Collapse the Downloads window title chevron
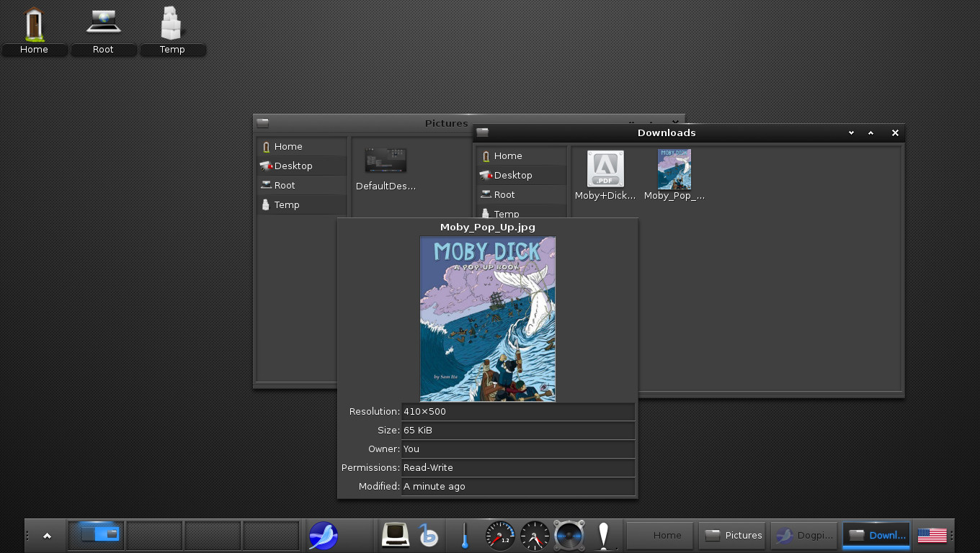The width and height of the screenshot is (980, 553). [x=851, y=132]
